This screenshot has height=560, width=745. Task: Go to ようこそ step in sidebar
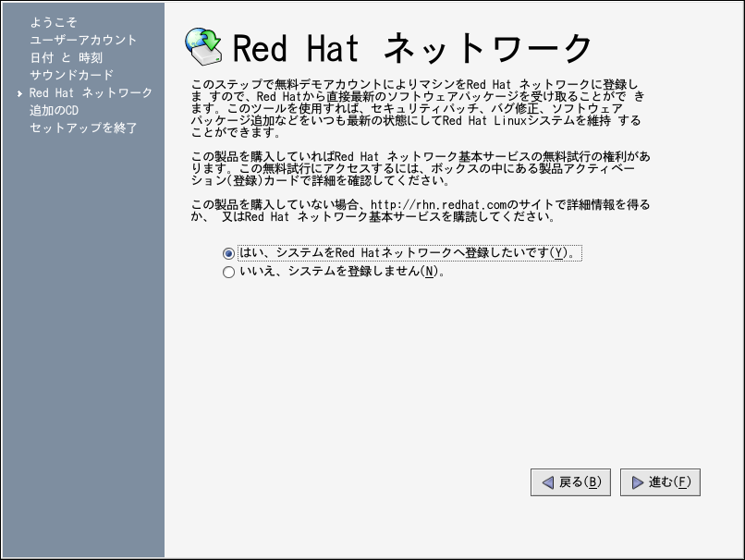pyautogui.click(x=54, y=22)
